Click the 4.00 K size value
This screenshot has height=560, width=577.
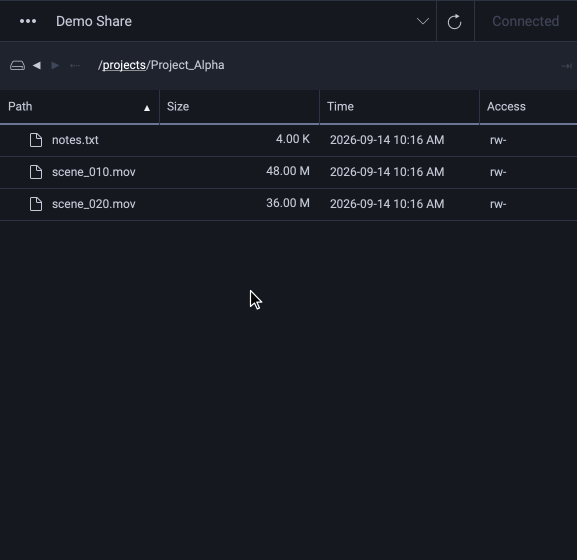pos(293,139)
